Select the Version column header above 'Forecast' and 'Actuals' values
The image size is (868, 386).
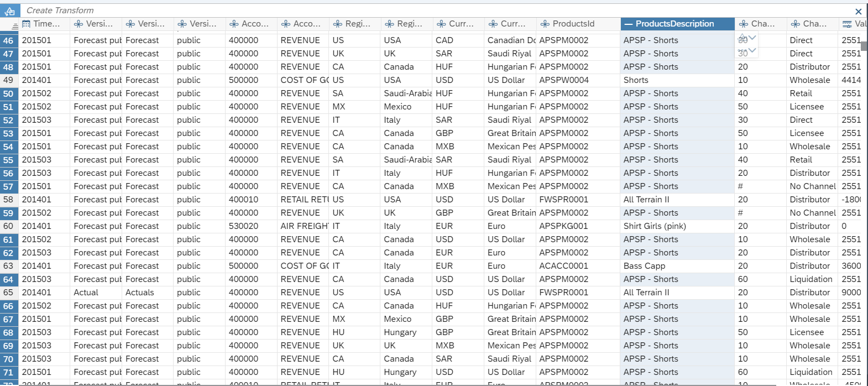pos(148,24)
